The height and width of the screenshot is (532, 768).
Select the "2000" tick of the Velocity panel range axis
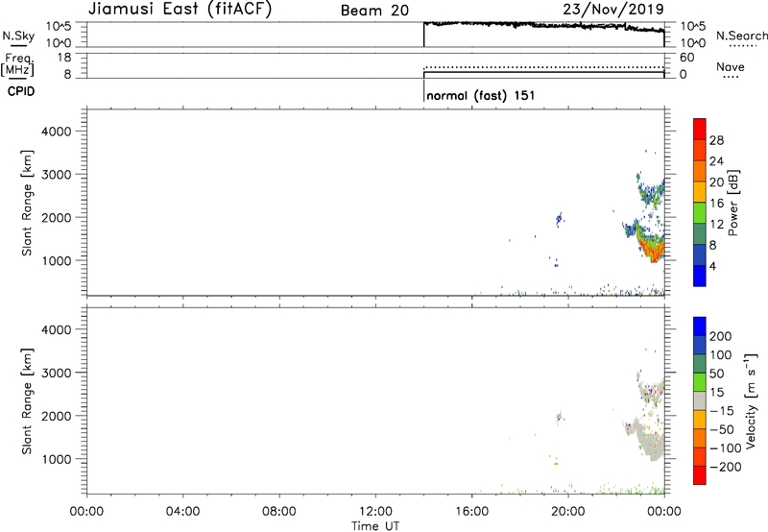[57, 416]
